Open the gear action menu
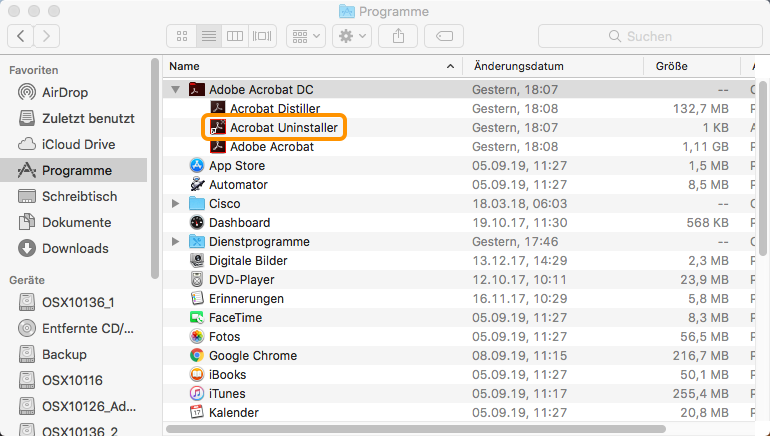This screenshot has width=770, height=436. tap(352, 36)
